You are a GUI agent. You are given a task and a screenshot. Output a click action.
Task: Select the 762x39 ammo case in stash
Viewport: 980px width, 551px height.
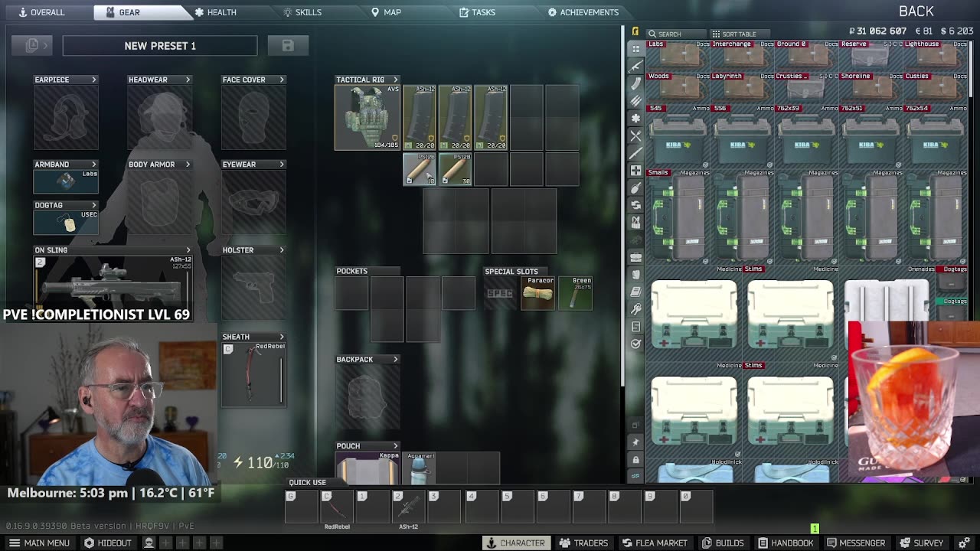click(807, 136)
